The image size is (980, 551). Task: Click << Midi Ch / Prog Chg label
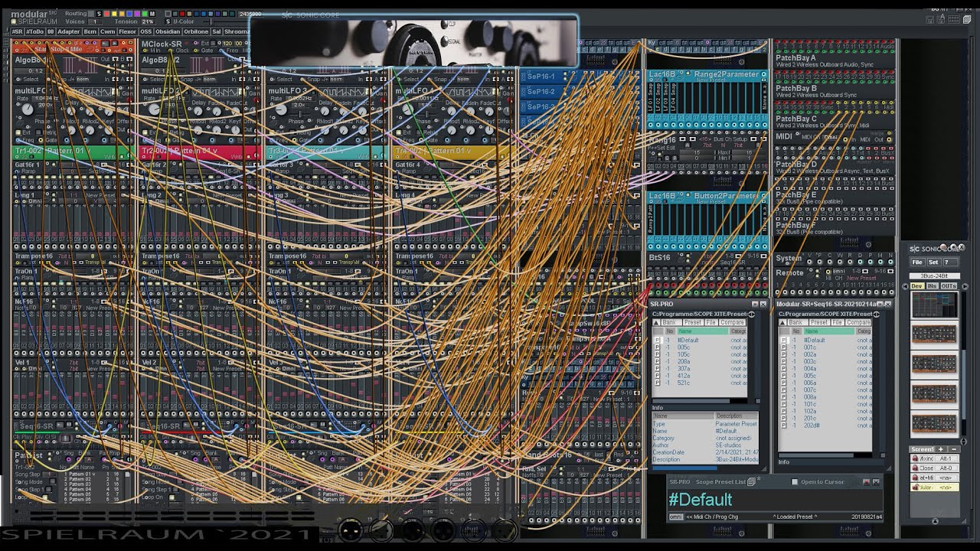point(712,517)
